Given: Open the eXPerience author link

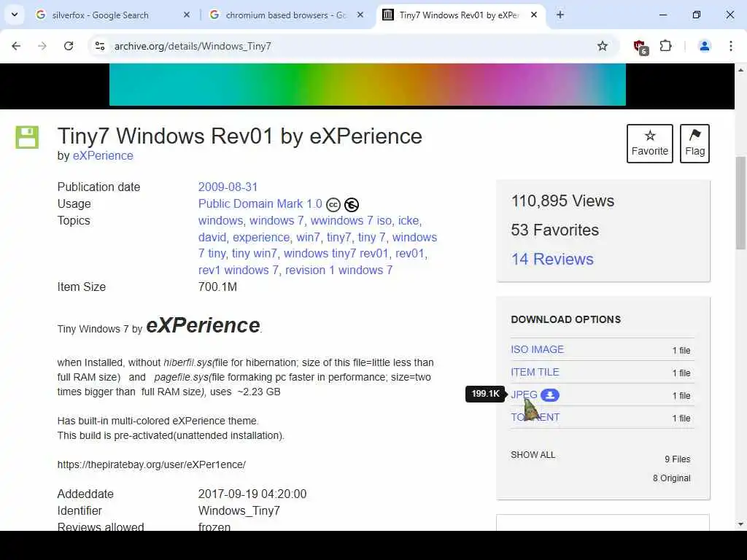Looking at the screenshot, I should coord(103,156).
